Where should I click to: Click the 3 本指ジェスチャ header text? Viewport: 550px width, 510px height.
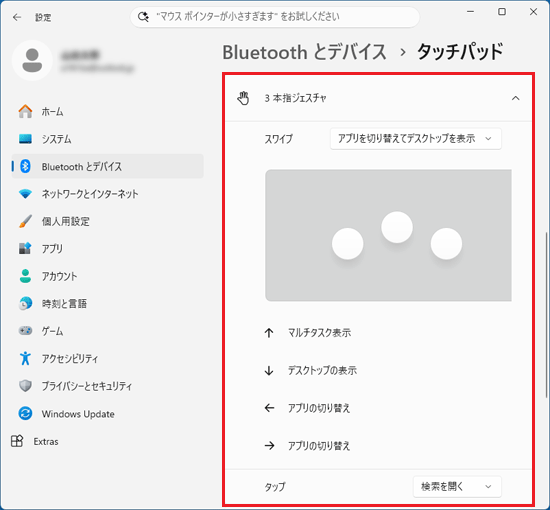tap(295, 98)
